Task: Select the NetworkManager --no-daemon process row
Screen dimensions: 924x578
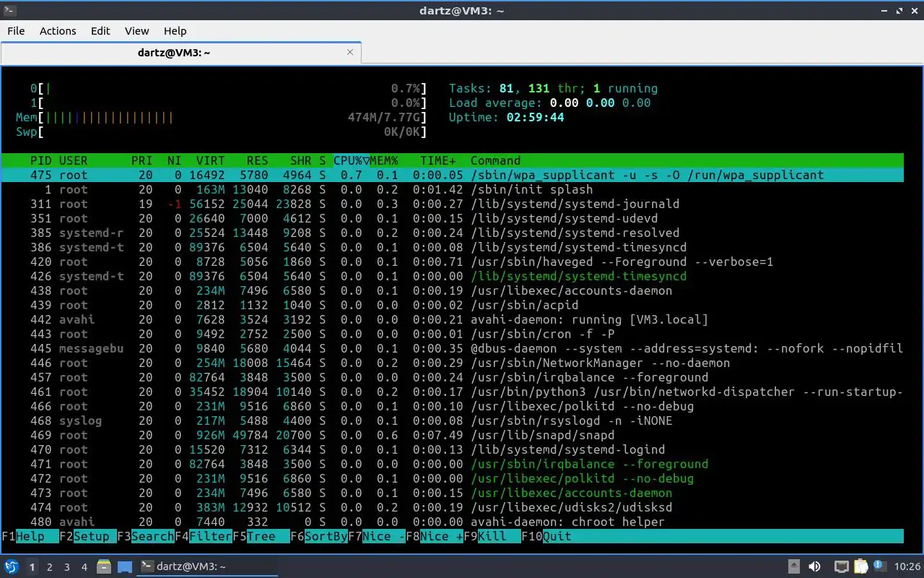Action: (452, 363)
